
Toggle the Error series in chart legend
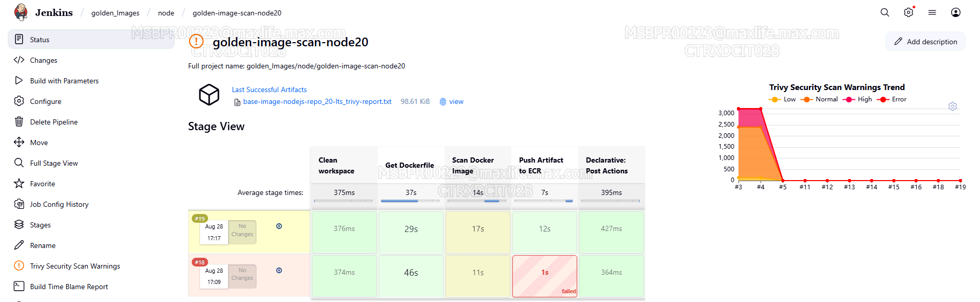click(x=892, y=99)
